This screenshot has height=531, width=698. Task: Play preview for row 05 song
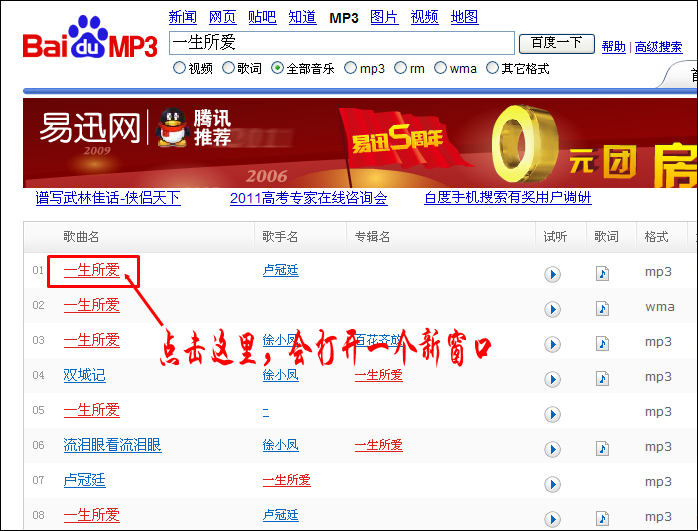(x=552, y=414)
